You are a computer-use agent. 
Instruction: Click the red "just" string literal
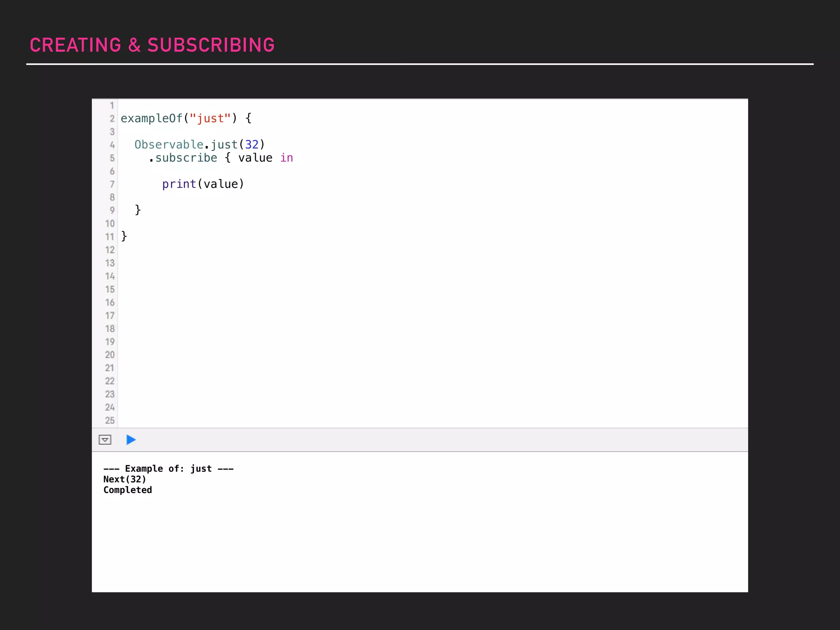click(x=210, y=119)
